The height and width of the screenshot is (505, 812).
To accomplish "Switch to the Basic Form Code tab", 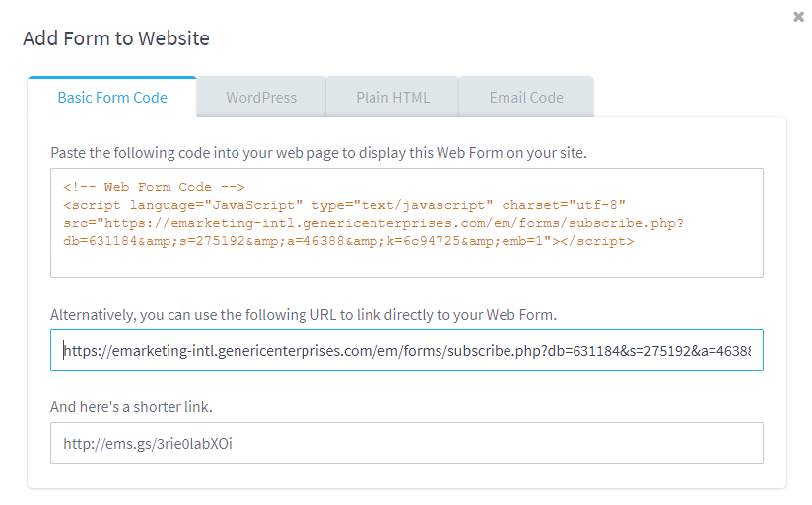I will [x=112, y=97].
